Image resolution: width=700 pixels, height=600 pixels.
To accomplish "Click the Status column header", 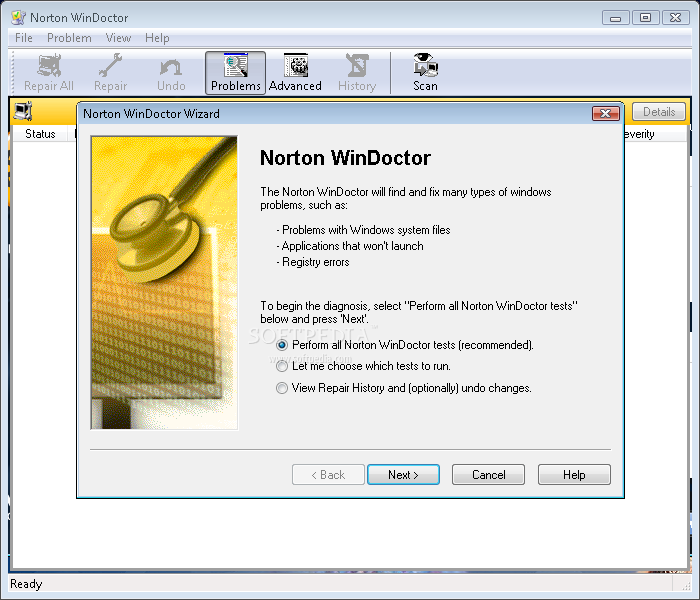I will point(40,134).
